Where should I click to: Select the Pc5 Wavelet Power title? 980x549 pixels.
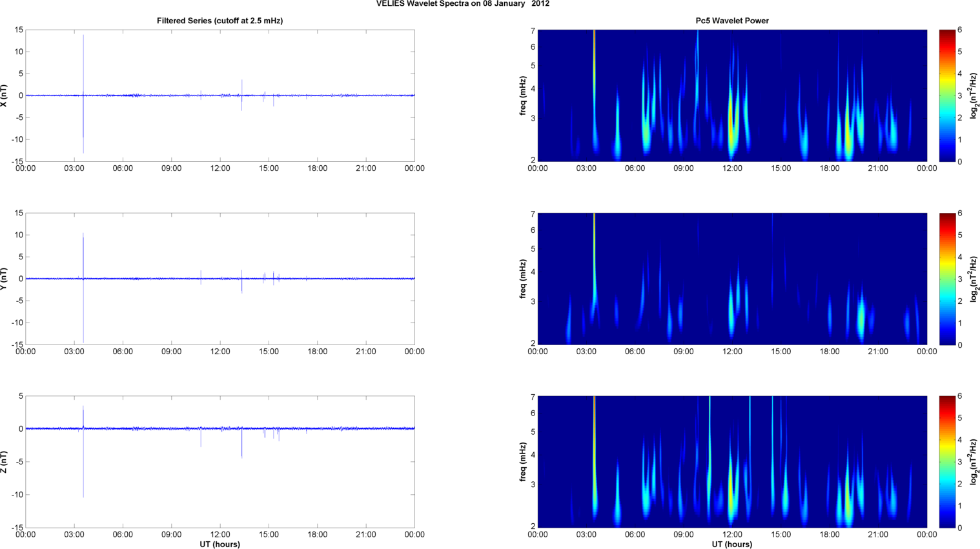(732, 21)
